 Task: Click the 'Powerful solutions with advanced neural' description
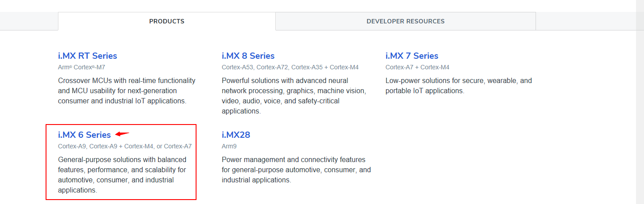click(x=294, y=96)
